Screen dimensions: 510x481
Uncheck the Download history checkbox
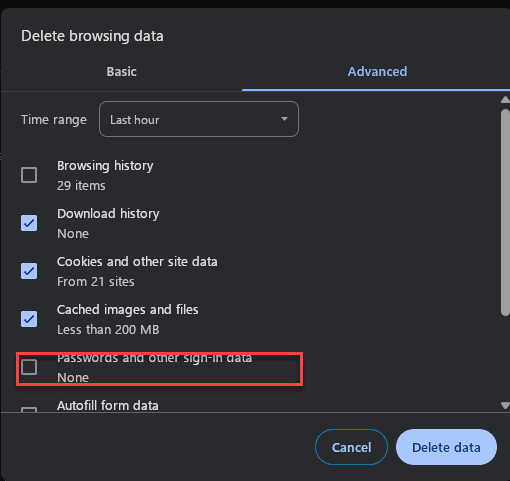click(29, 223)
